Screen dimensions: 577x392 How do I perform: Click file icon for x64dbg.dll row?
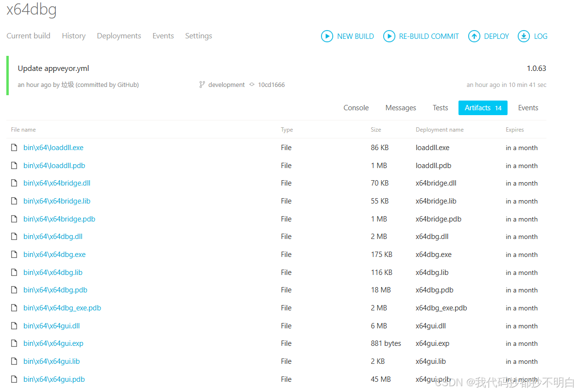[14, 236]
